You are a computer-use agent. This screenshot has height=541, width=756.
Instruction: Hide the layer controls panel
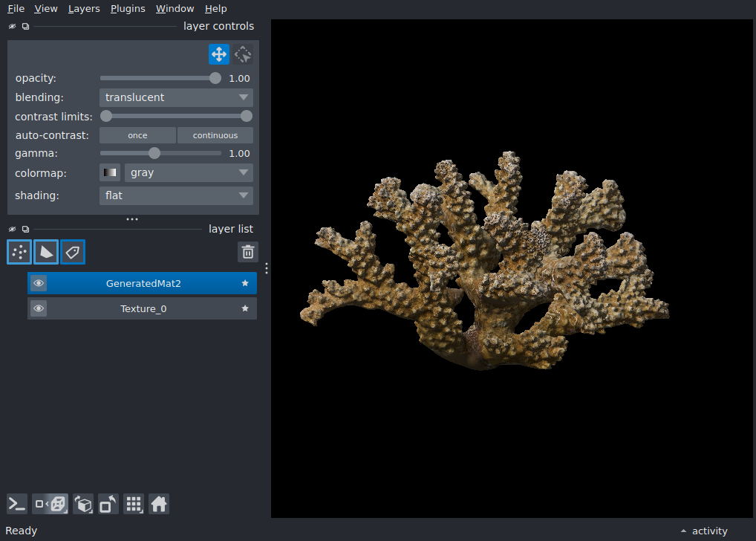[12, 27]
